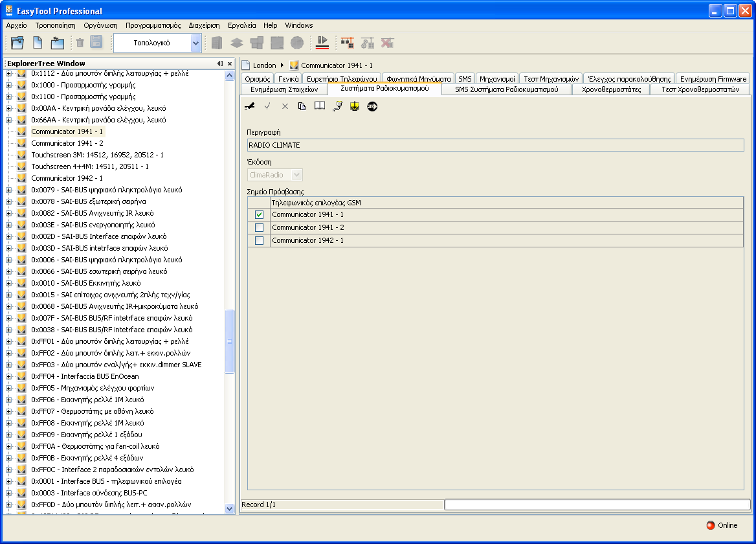Open the Αρχείο menu

16,25
